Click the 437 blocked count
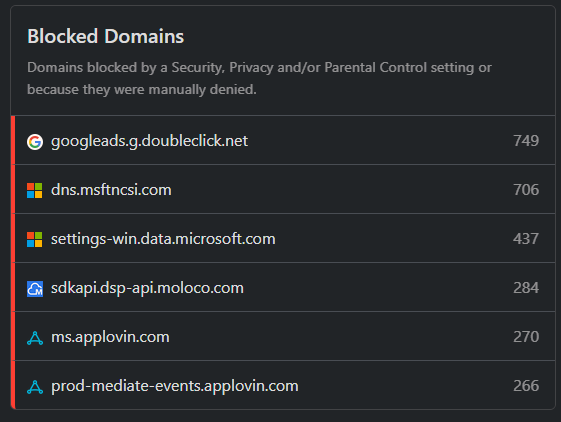This screenshot has width=561, height=422. 526,239
